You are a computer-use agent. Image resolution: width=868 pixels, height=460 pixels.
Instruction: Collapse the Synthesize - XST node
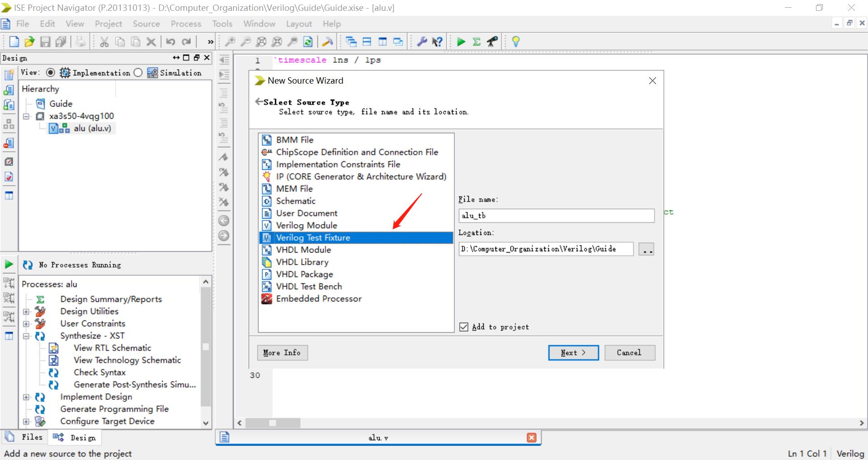pos(26,336)
